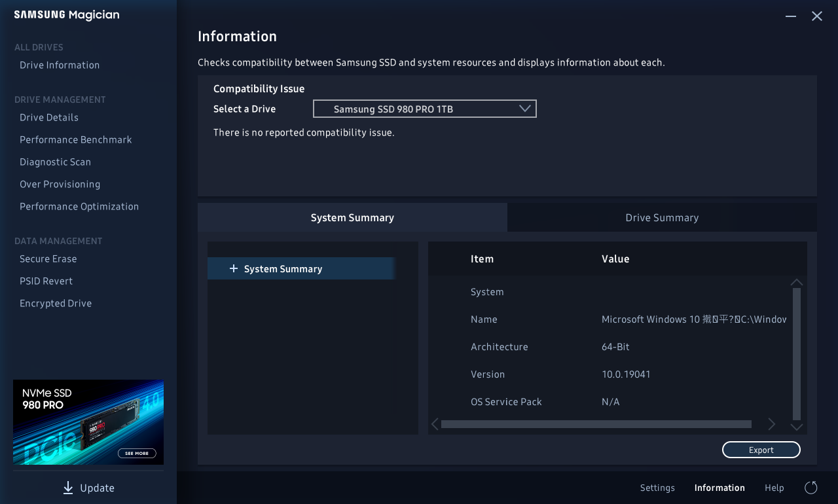Click scroll right arrow in table
838x504 pixels.
pyautogui.click(x=771, y=424)
